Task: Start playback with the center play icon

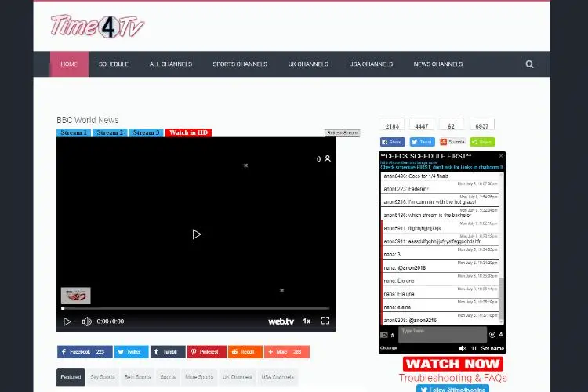Action: tap(197, 234)
